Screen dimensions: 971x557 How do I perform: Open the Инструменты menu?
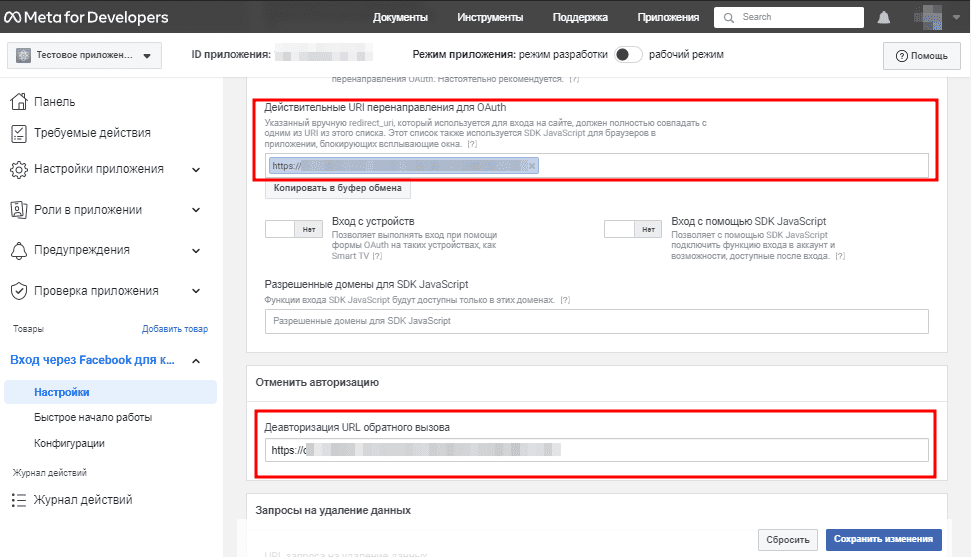(490, 17)
